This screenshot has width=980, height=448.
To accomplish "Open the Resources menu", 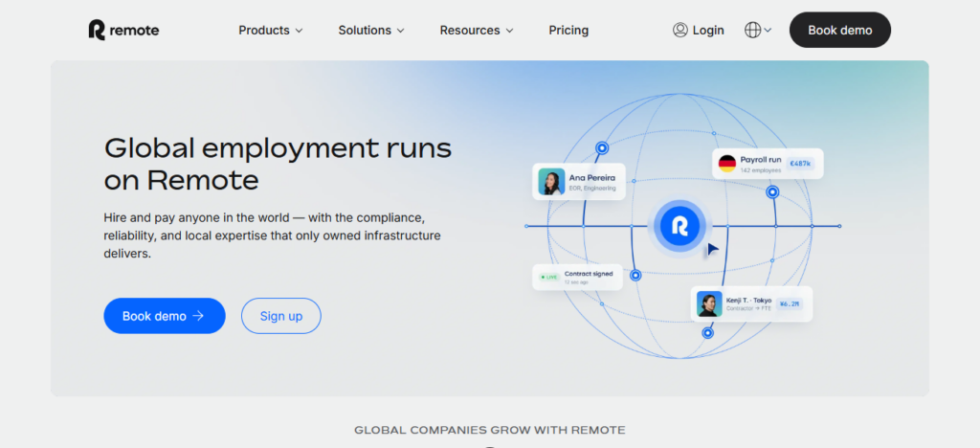I will click(477, 30).
